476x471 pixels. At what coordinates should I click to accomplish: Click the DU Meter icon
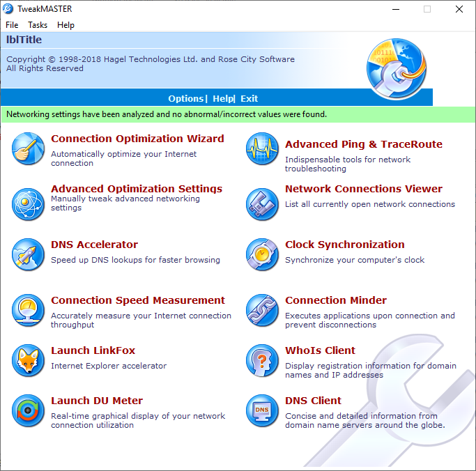point(28,410)
